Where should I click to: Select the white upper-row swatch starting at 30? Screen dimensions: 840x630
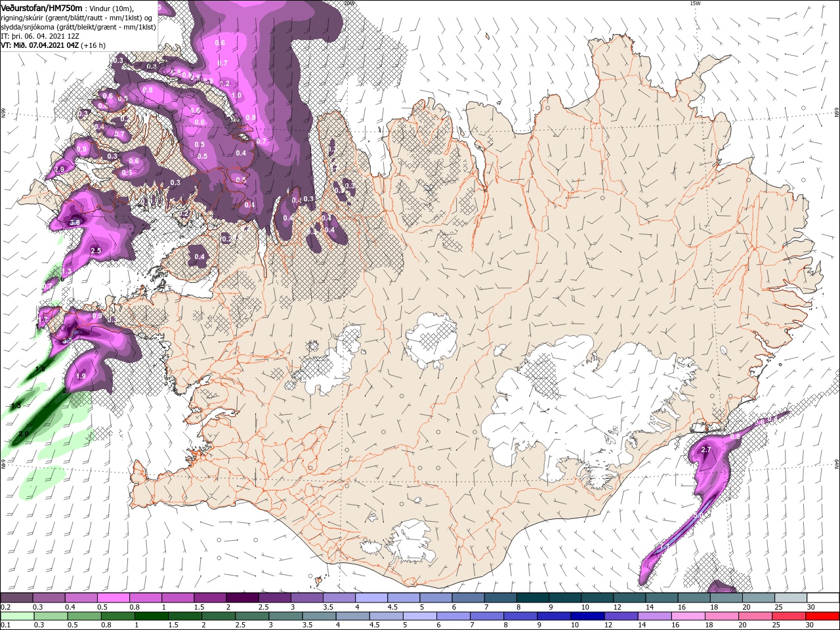(824, 598)
